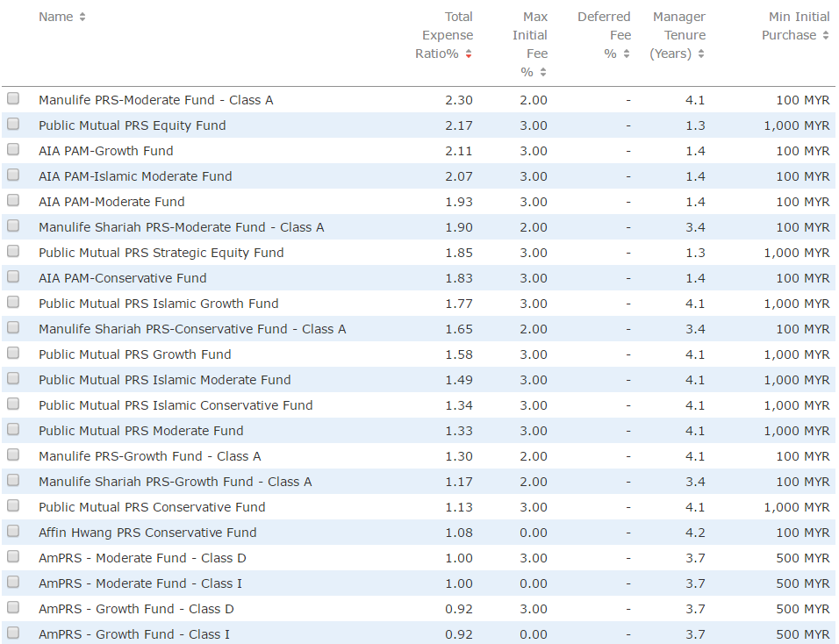839x644 pixels.
Task: Open AmPRS - Growth Fund - Class I
Action: pyautogui.click(x=134, y=634)
